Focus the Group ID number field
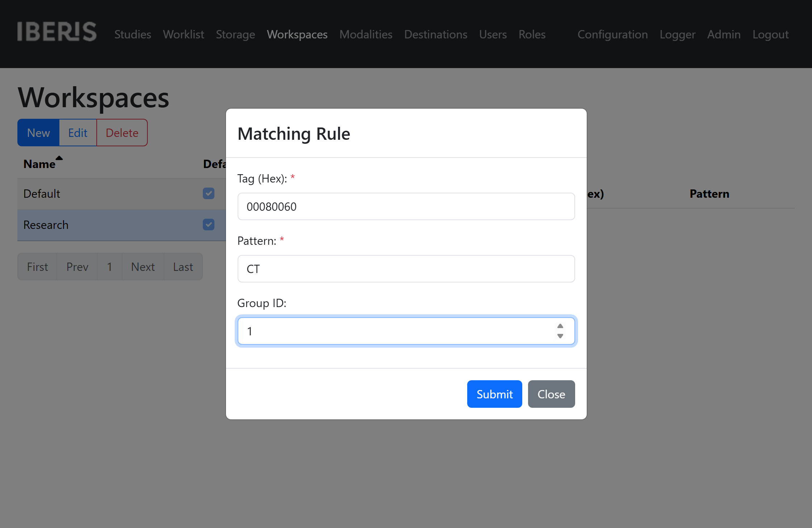 click(x=406, y=331)
